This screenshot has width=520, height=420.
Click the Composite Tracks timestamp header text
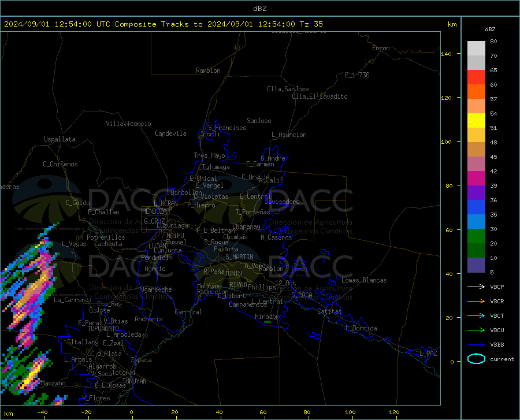click(x=164, y=24)
